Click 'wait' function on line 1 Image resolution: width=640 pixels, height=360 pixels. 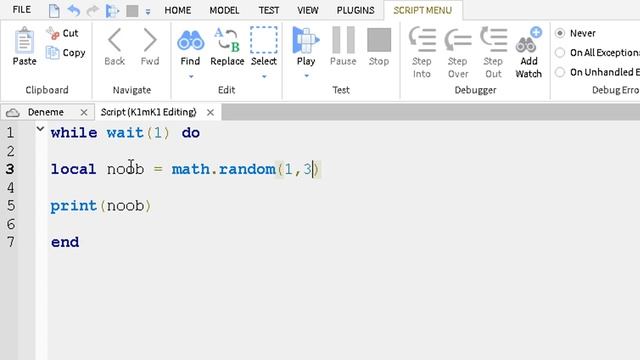[x=125, y=133]
